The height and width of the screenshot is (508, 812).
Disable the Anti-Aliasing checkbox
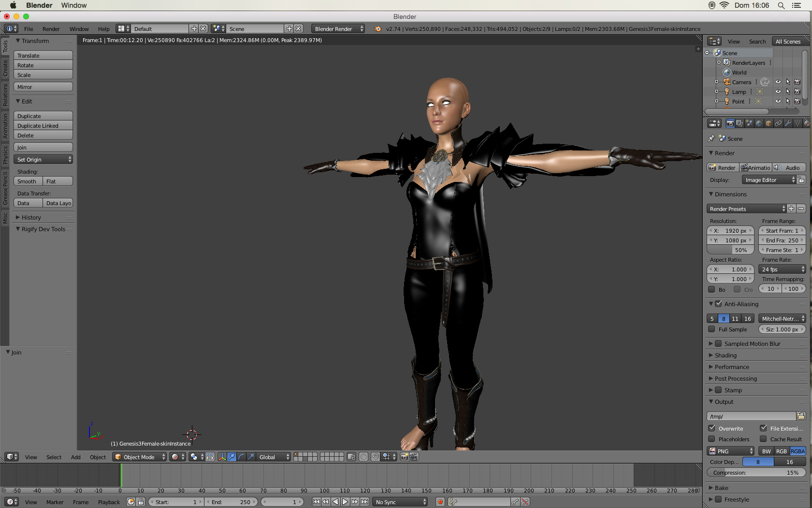[718, 304]
